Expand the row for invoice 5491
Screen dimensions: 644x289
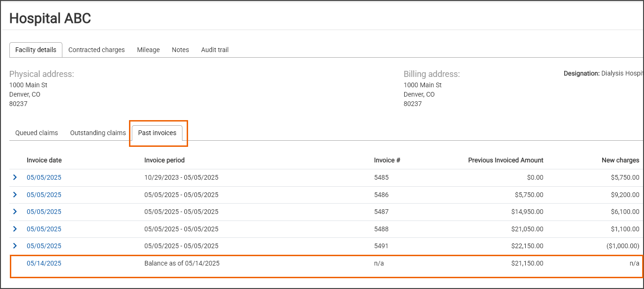(x=15, y=246)
